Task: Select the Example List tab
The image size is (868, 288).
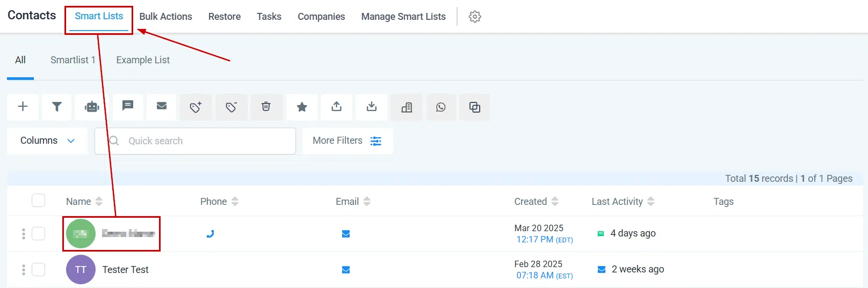Action: pos(143,60)
